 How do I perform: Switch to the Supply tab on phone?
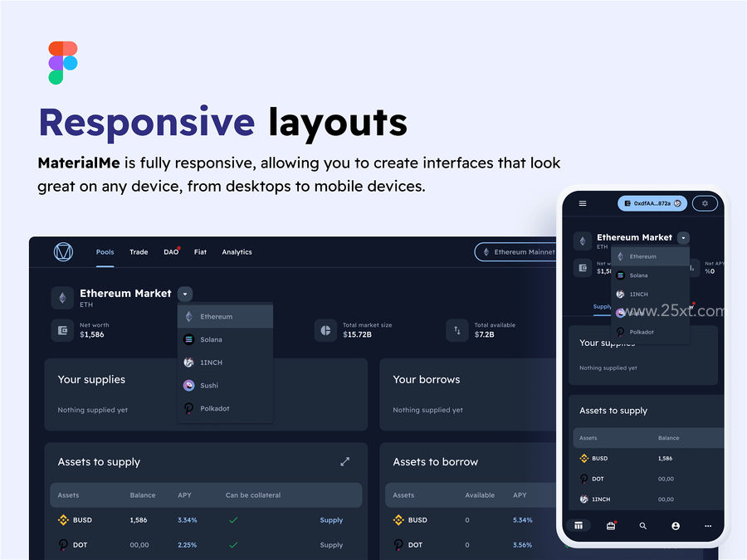click(x=602, y=307)
